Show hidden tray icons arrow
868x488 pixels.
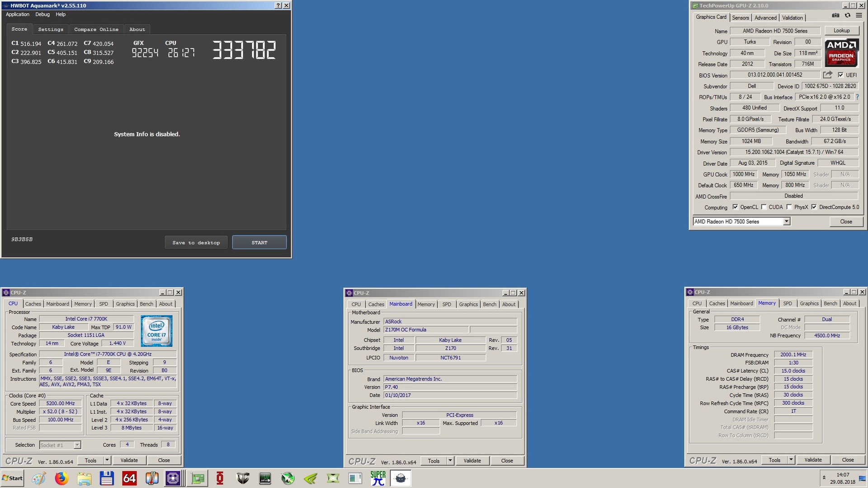coord(824,478)
